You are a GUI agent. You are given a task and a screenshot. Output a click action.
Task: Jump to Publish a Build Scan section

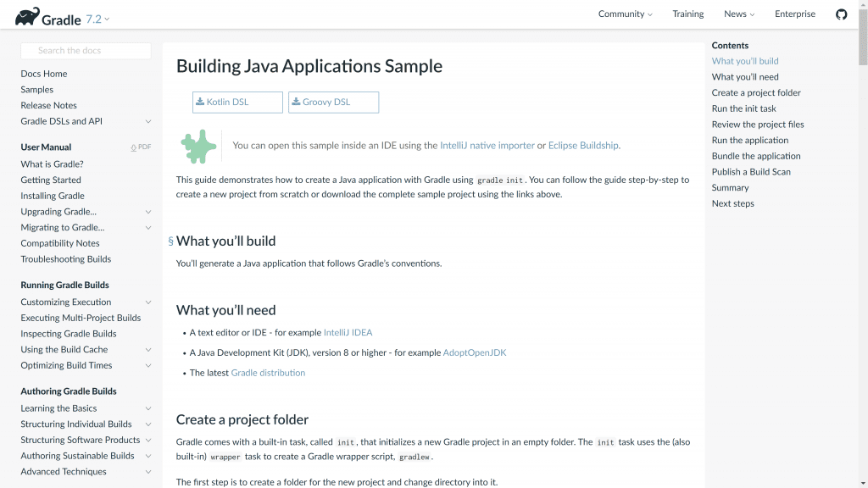pyautogui.click(x=751, y=172)
